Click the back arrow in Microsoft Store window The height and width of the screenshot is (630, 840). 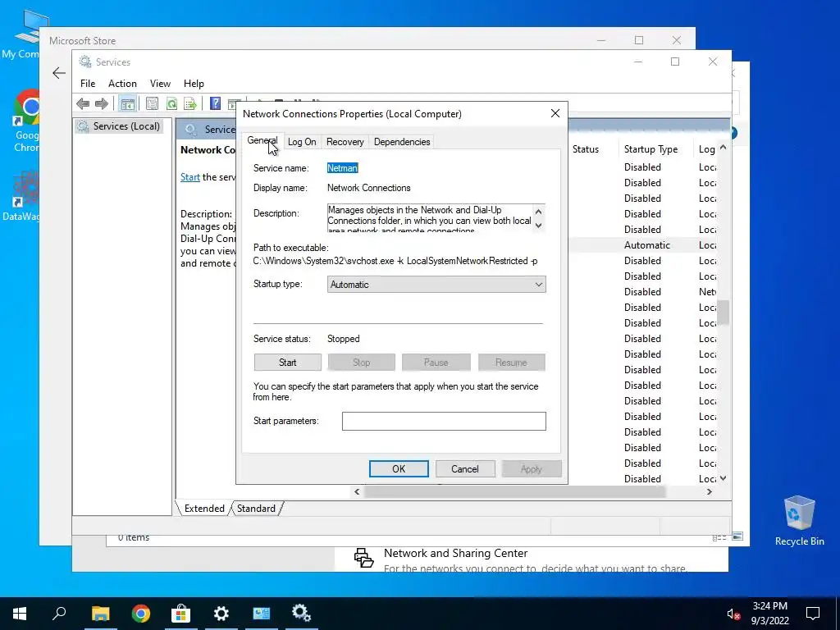[59, 73]
